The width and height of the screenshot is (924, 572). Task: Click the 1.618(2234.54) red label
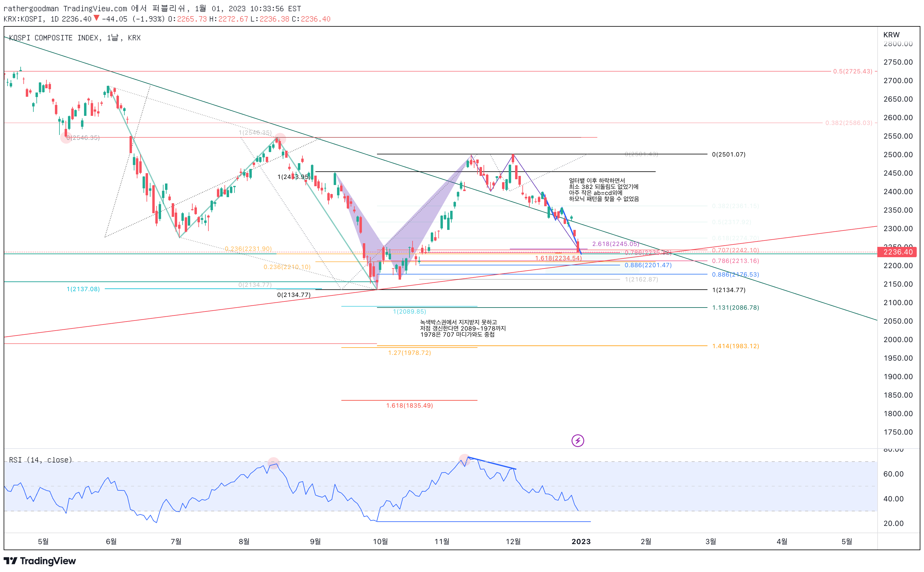coord(558,258)
